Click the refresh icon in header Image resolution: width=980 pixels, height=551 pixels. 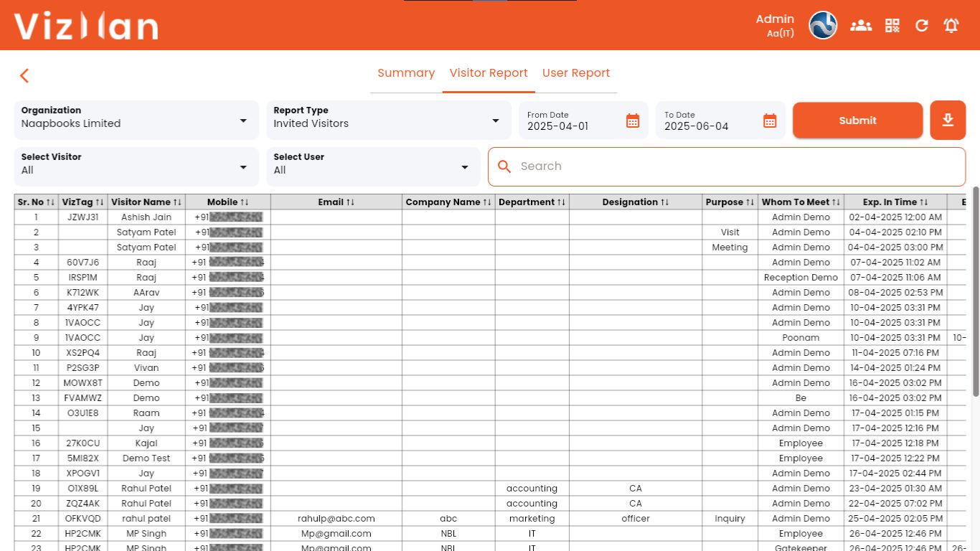pos(922,26)
